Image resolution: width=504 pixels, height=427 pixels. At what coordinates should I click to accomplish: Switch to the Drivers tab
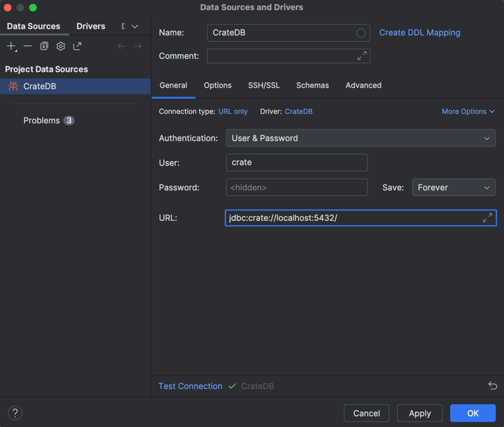click(x=91, y=26)
